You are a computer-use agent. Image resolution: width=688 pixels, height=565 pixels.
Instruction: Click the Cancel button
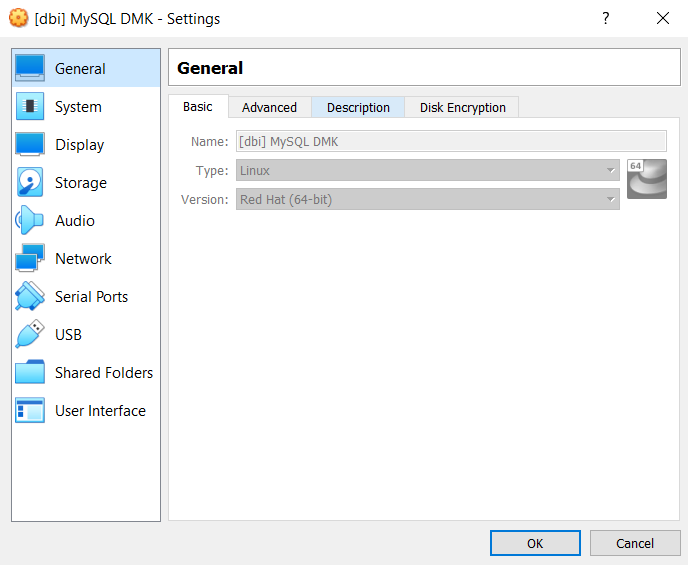634,543
